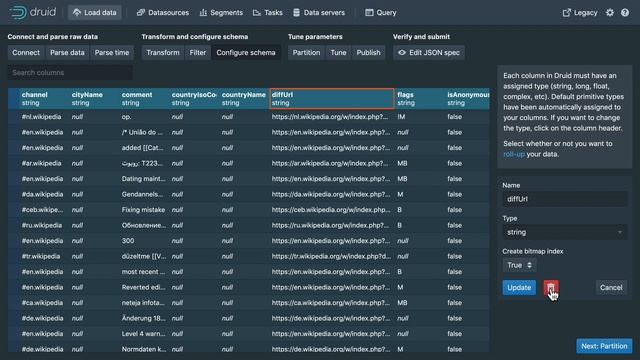This screenshot has height=360, width=640.
Task: Go to the Parse data step
Action: [x=67, y=53]
